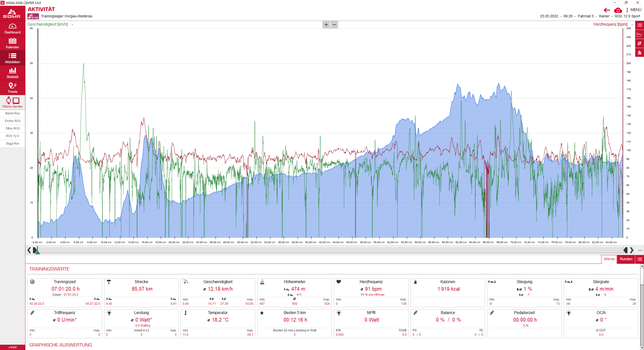Click the cloud sync icon
This screenshot has height=350, width=644.
click(x=618, y=10)
